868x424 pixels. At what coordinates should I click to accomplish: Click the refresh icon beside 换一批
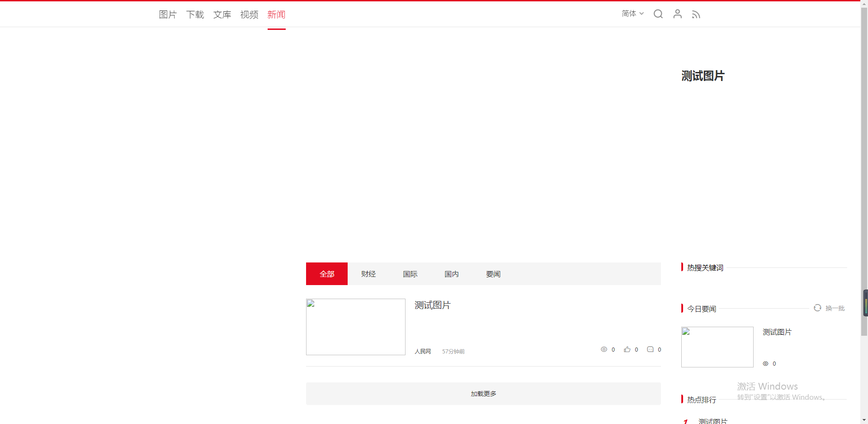pos(817,308)
